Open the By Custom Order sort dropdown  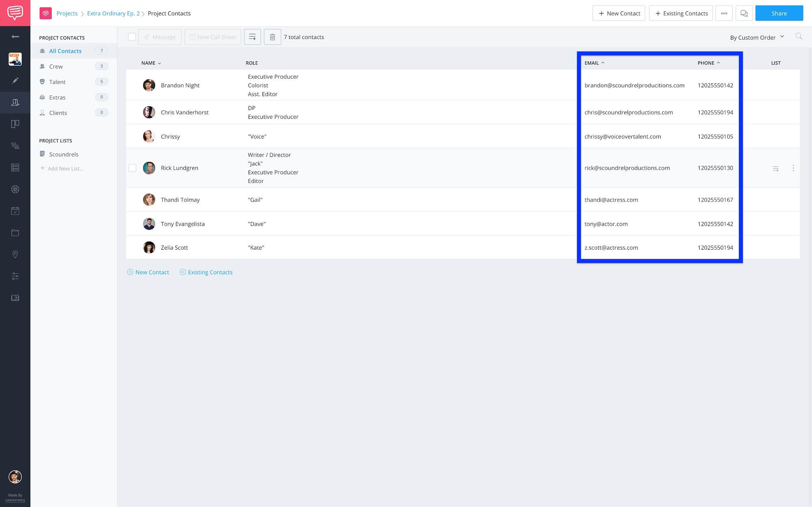pyautogui.click(x=757, y=37)
